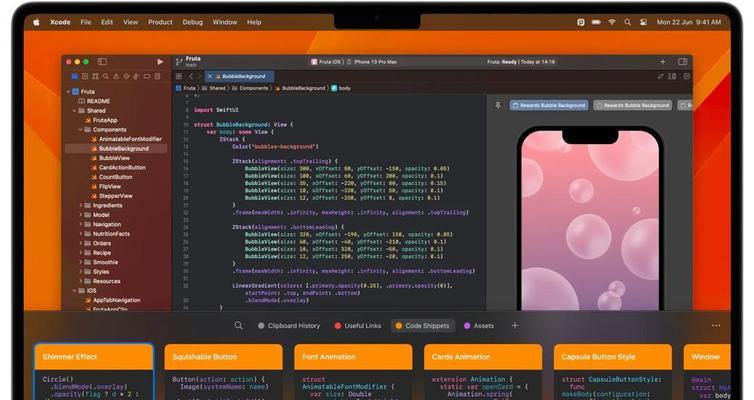The height and width of the screenshot is (400, 754).
Task: Open the Xcode menu
Action: [x=60, y=22]
